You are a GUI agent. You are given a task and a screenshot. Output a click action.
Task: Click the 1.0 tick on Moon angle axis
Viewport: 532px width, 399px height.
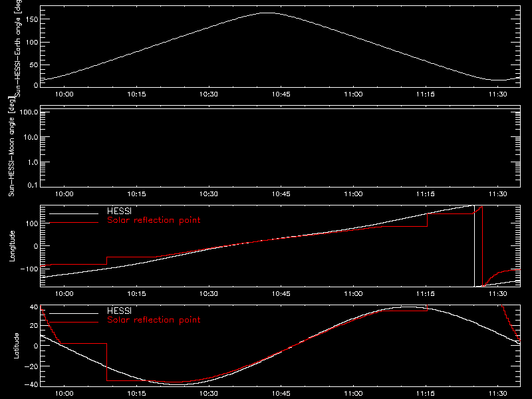(33, 162)
